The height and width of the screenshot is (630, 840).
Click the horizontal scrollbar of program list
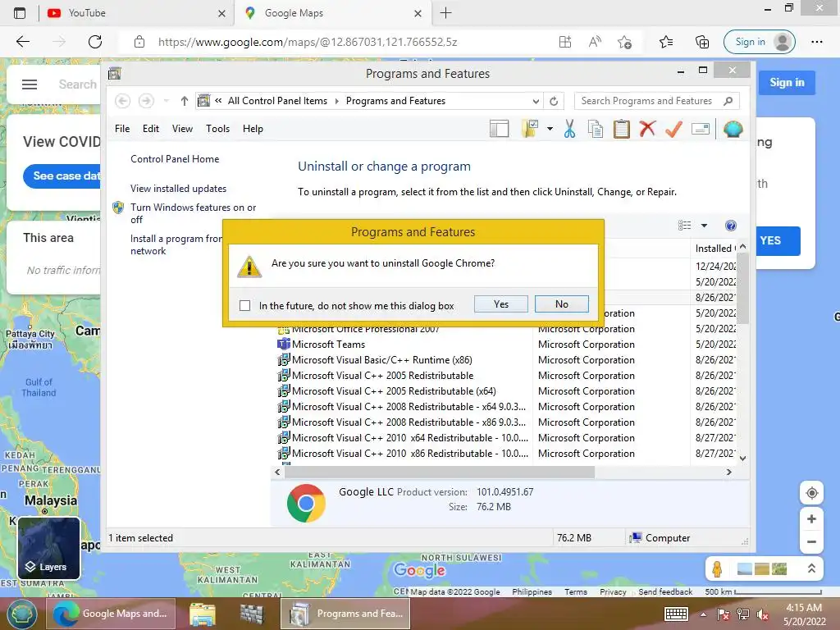(x=440, y=472)
